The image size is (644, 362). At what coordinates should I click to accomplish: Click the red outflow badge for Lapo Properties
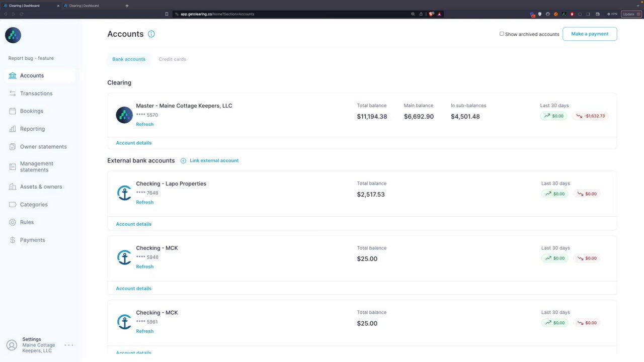click(587, 194)
